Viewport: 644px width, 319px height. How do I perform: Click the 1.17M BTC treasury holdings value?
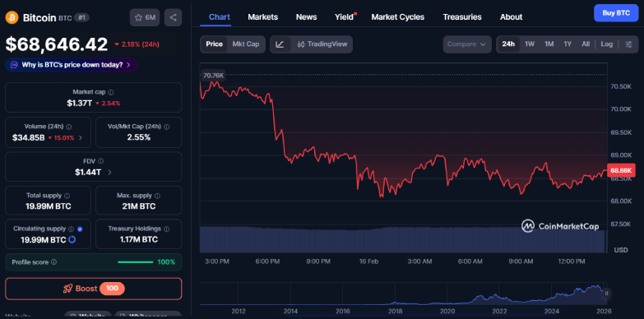click(x=139, y=240)
